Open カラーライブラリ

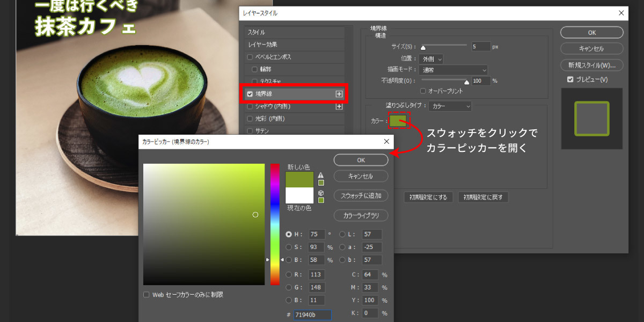point(361,215)
